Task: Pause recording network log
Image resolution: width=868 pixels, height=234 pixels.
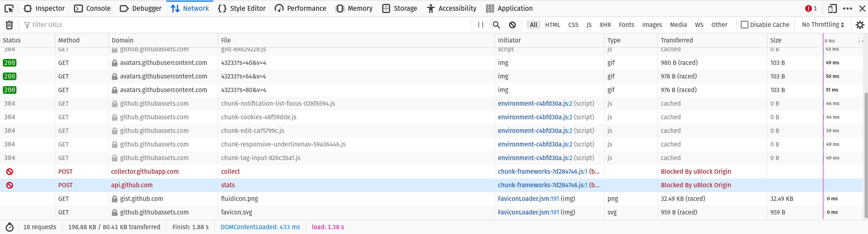Action: pyautogui.click(x=480, y=25)
